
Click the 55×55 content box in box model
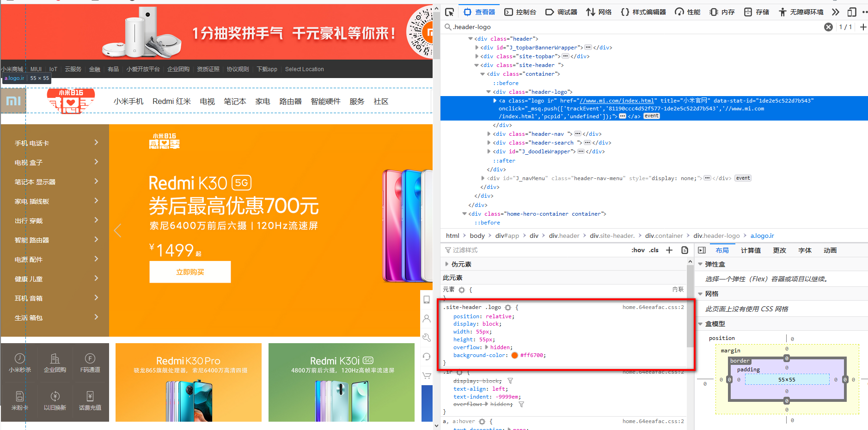pyautogui.click(x=787, y=380)
